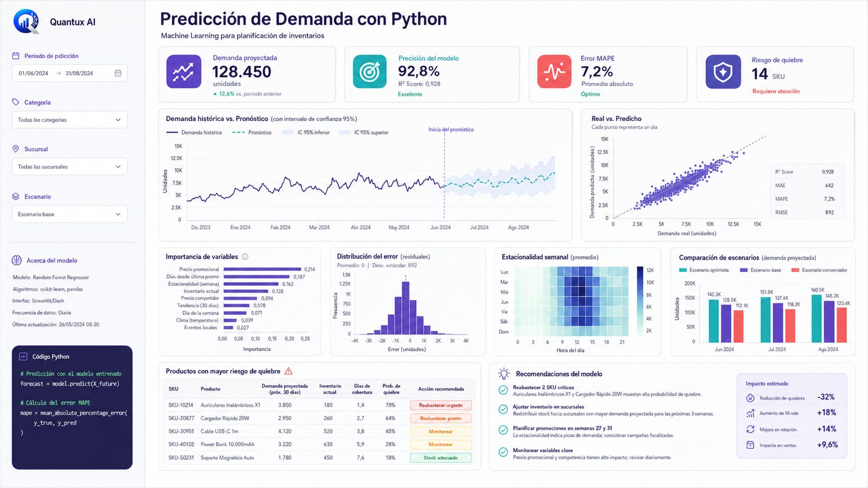Click the Reabastecer pronto action button

[441, 418]
